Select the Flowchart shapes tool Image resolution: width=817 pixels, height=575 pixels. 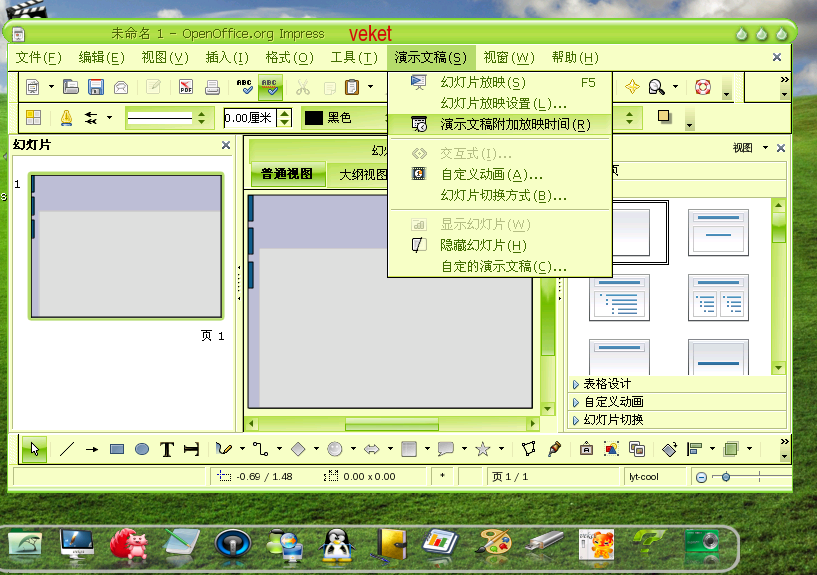point(409,449)
